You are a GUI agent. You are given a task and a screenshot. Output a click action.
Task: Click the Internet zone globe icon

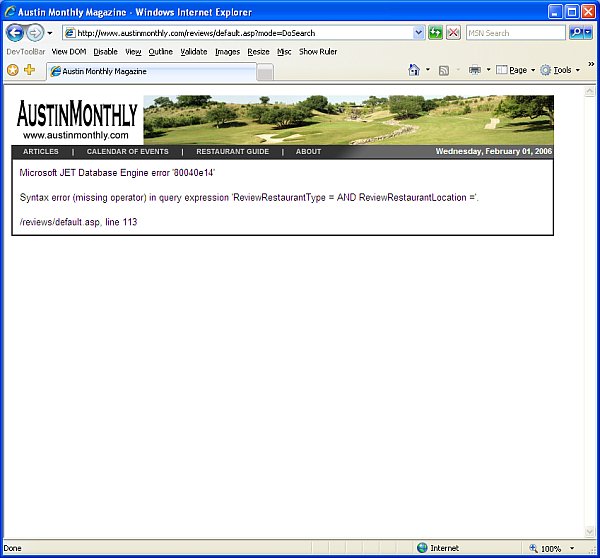[x=422, y=548]
